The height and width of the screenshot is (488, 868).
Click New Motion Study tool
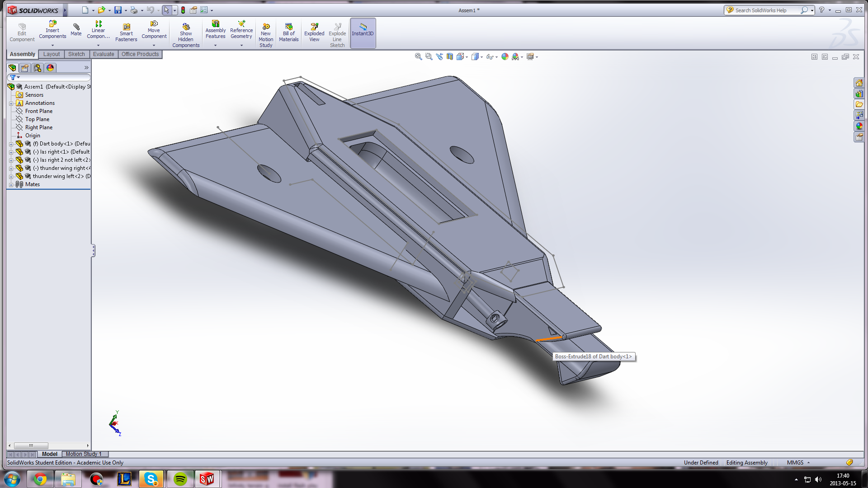[x=266, y=35]
